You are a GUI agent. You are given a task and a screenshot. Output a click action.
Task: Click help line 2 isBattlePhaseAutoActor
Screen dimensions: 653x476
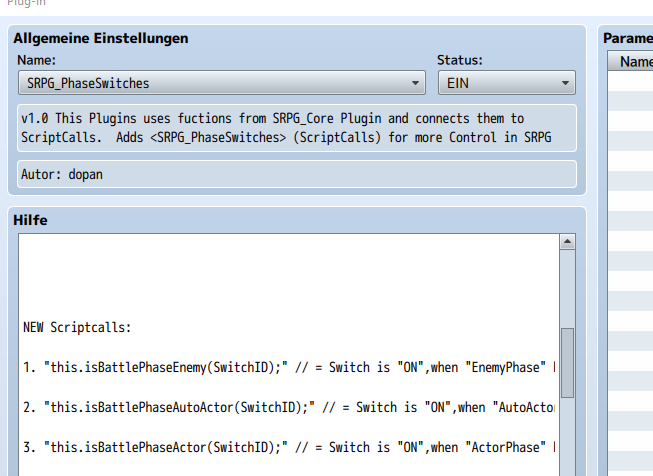[289, 407]
